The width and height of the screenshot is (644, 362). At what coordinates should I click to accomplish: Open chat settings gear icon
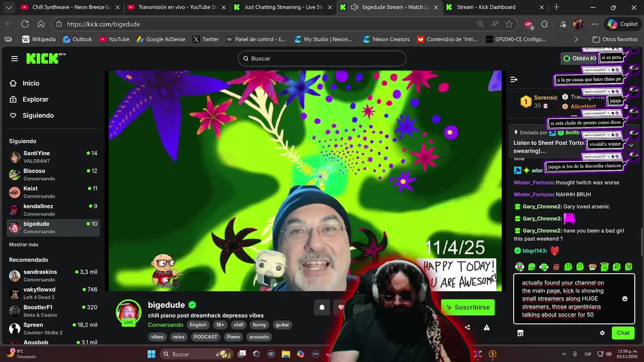pyautogui.click(x=602, y=333)
